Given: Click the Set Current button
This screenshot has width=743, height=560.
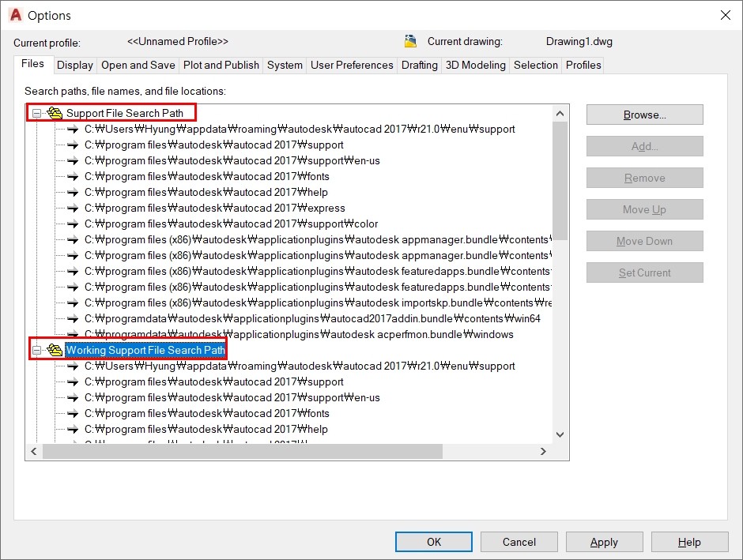Looking at the screenshot, I should 644,272.
